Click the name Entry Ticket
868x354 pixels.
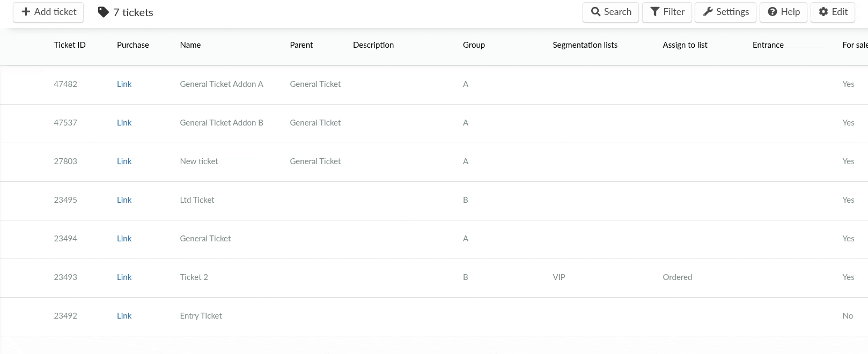click(201, 316)
